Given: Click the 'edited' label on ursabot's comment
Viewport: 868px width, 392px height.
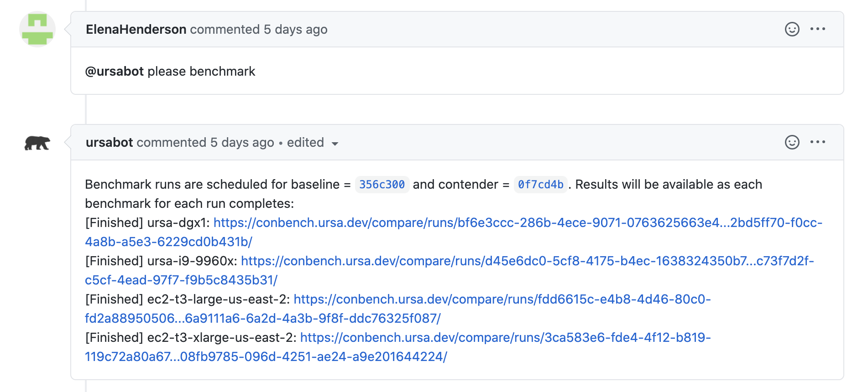Looking at the screenshot, I should [305, 142].
